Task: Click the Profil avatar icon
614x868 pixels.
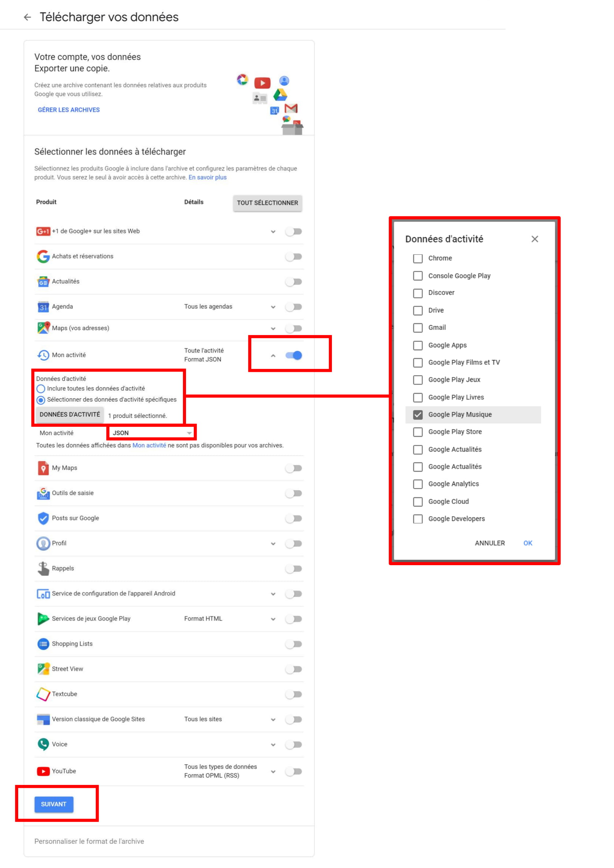Action: pos(43,543)
